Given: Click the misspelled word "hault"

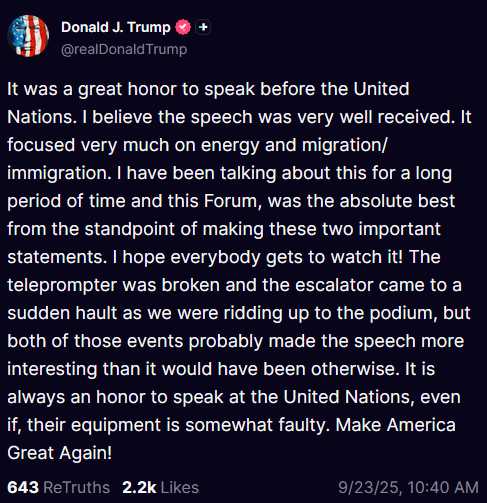Looking at the screenshot, I should [x=96, y=313].
